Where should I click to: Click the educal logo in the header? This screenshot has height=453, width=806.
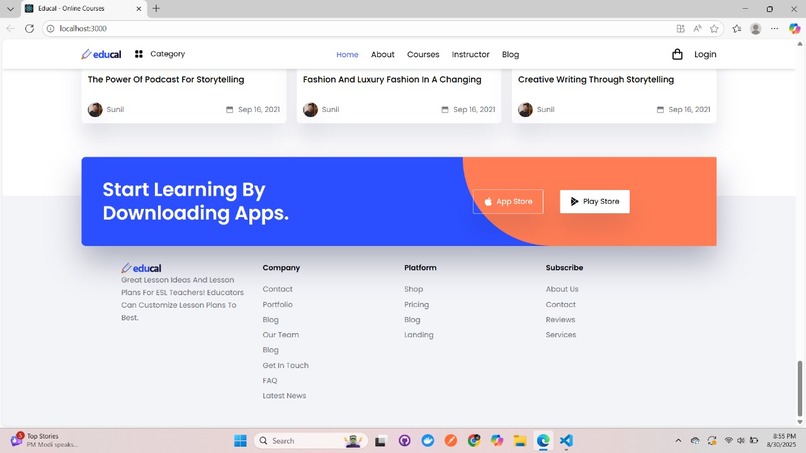101,54
